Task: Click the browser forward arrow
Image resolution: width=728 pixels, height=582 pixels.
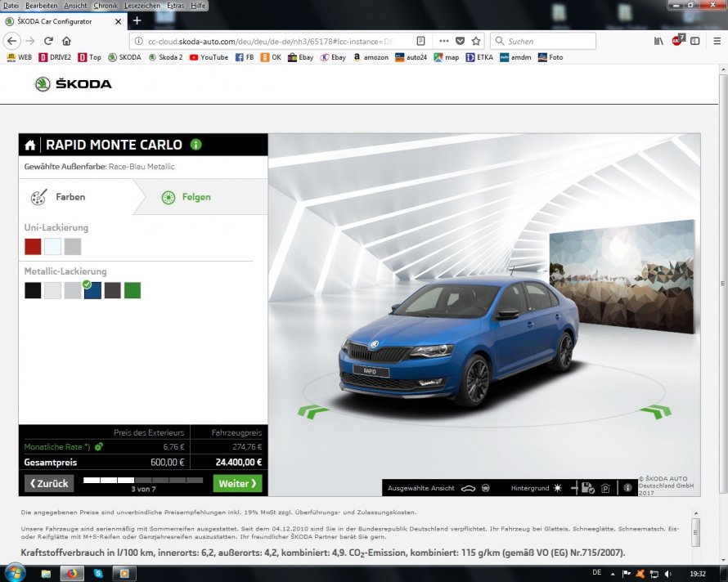Action: 30,41
